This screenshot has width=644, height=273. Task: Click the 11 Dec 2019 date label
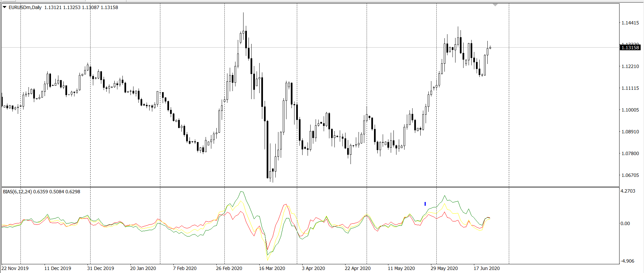(x=58, y=268)
